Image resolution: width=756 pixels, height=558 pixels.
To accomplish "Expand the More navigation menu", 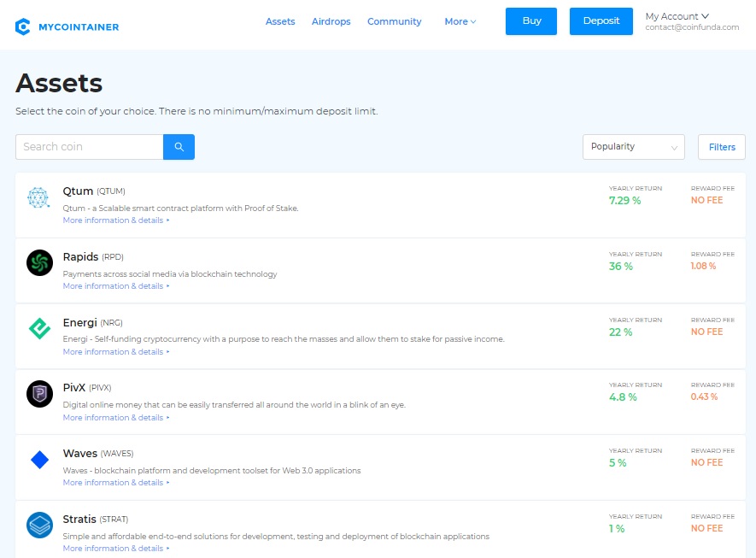I will click(x=460, y=21).
